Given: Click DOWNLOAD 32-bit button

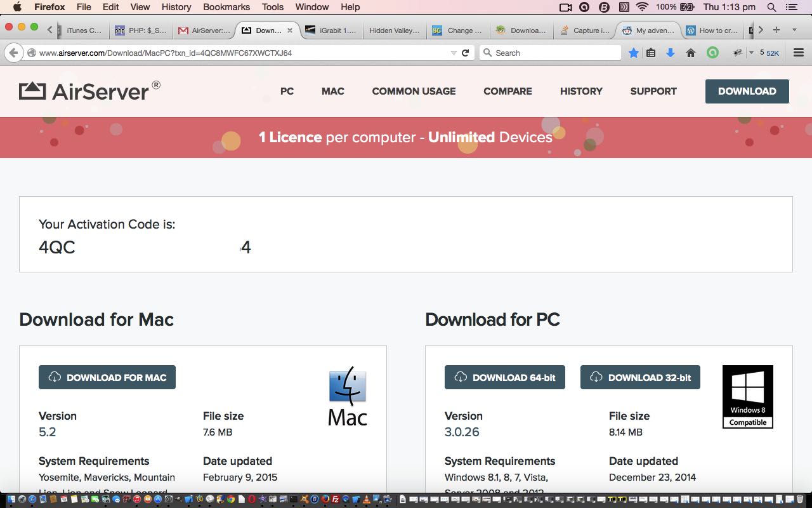Looking at the screenshot, I should click(x=640, y=377).
